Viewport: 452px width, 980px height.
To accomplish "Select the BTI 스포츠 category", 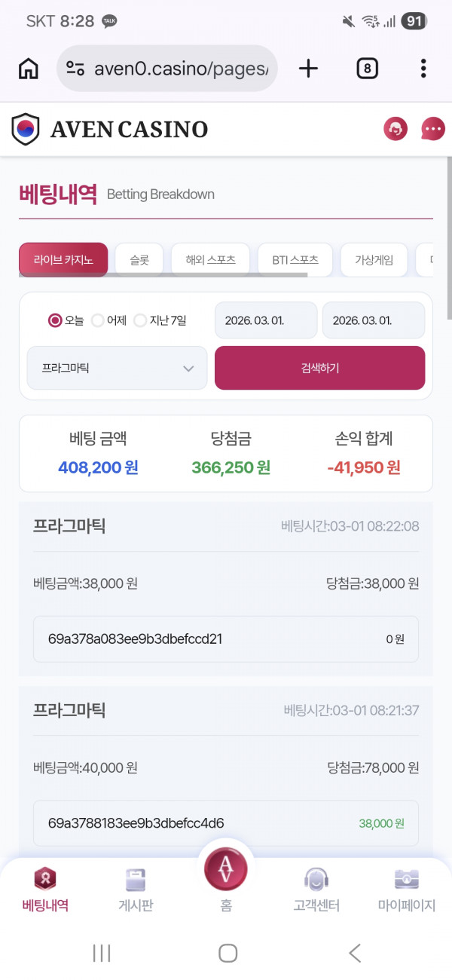I will (295, 259).
